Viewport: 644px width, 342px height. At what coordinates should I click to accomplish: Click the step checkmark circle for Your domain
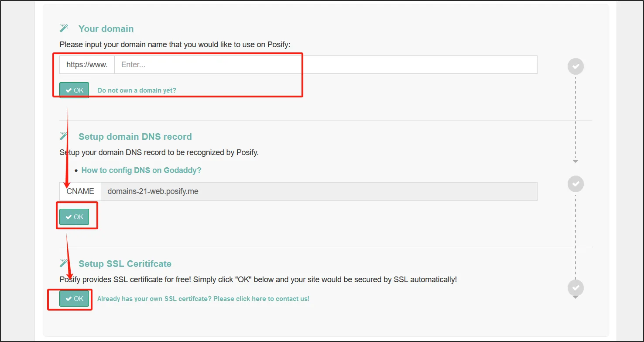(575, 66)
